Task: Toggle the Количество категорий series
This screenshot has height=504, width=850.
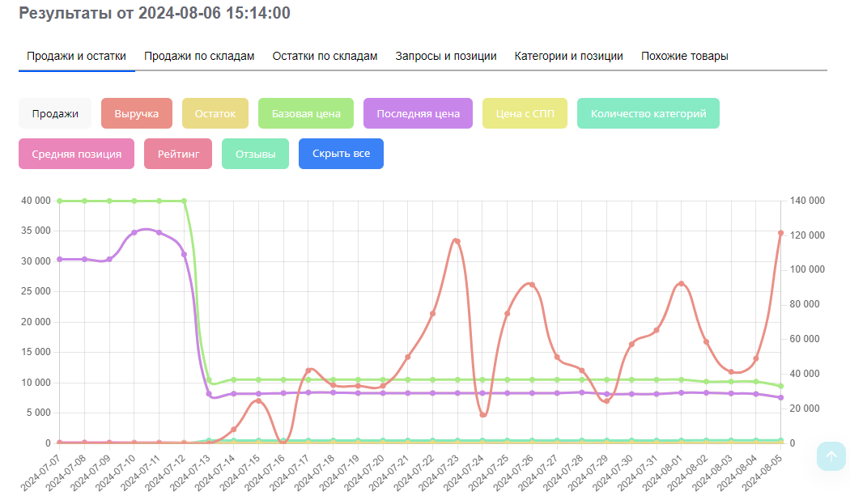Action: 648,113
